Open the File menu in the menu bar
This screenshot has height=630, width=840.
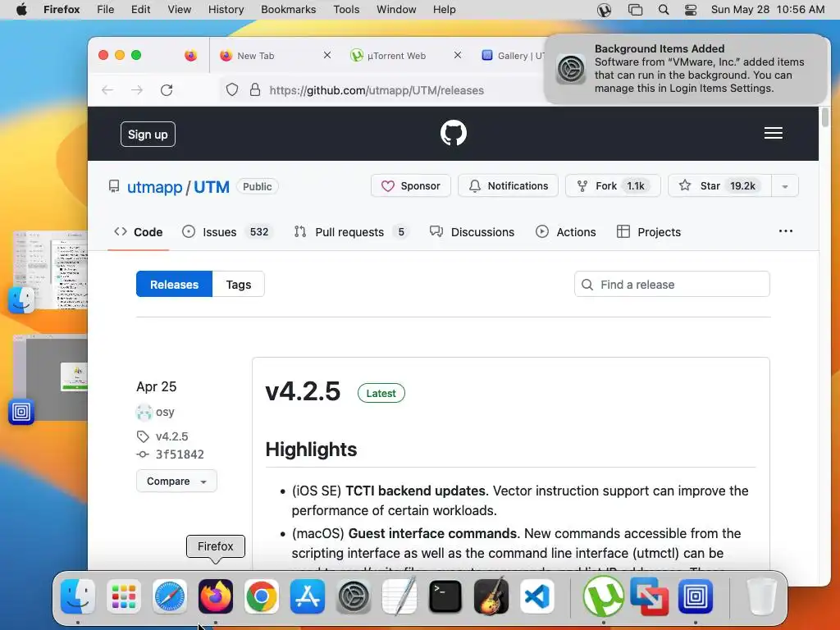pyautogui.click(x=106, y=10)
